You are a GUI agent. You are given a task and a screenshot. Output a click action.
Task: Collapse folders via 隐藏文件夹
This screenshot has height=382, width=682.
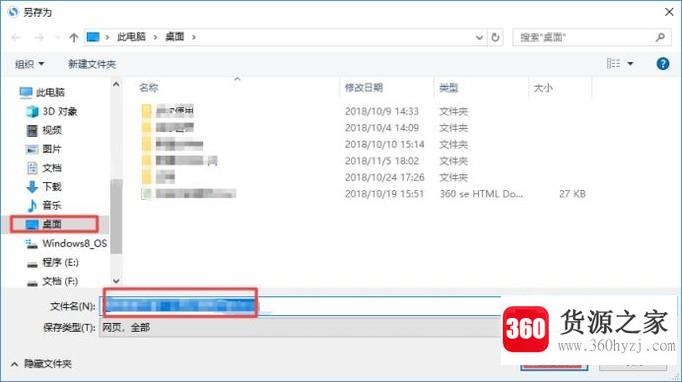click(x=42, y=364)
